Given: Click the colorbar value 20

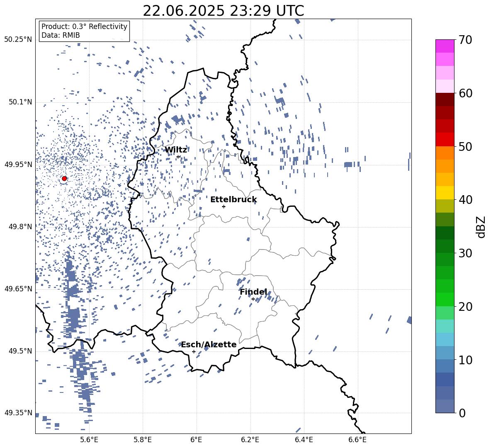Looking at the screenshot, I should [465, 306].
